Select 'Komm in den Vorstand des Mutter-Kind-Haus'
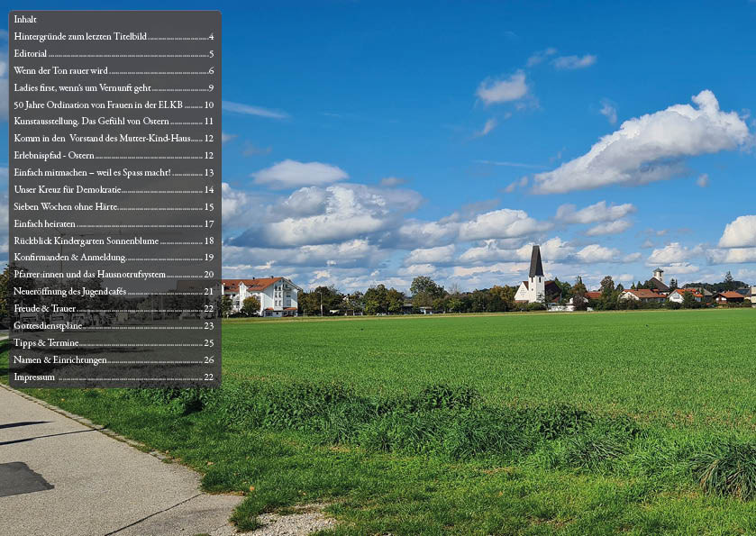The width and height of the screenshot is (756, 536). click(x=102, y=139)
